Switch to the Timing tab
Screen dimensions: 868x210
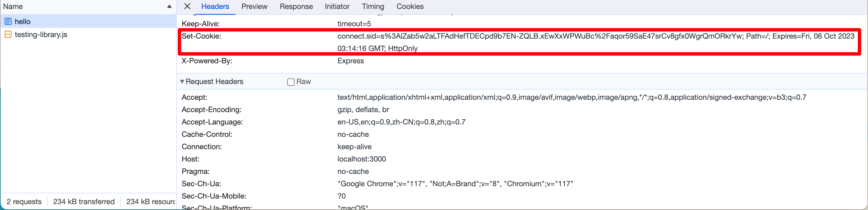tap(373, 6)
